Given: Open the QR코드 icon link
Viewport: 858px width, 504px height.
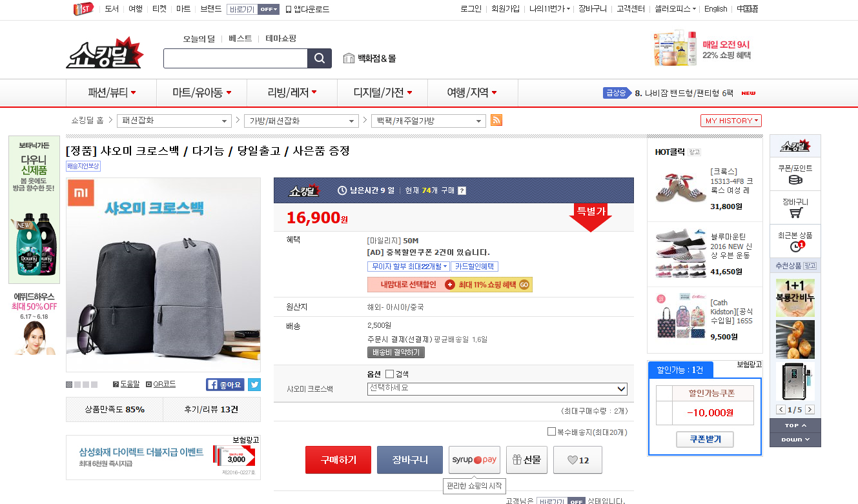Looking at the screenshot, I should click(161, 384).
